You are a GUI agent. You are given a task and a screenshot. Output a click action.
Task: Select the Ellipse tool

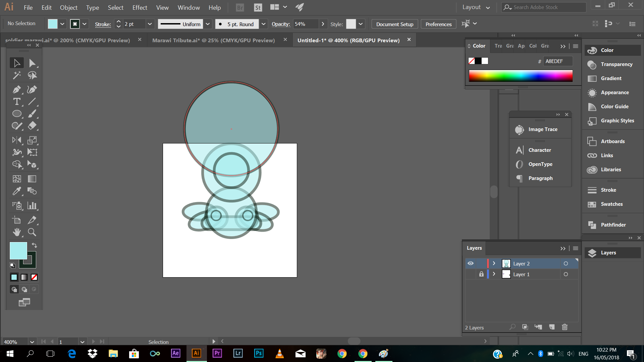coord(17,114)
